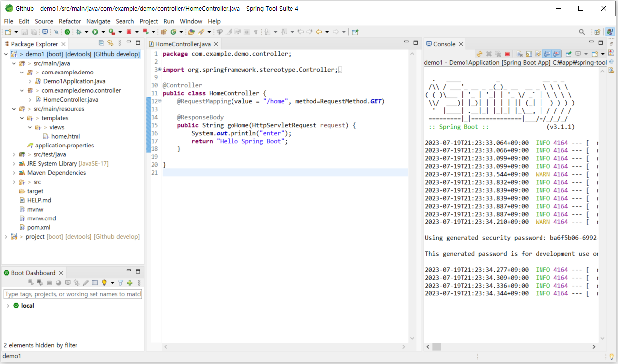Click the red square Stop icon in main toolbar
The image size is (618, 364).
tap(129, 32)
